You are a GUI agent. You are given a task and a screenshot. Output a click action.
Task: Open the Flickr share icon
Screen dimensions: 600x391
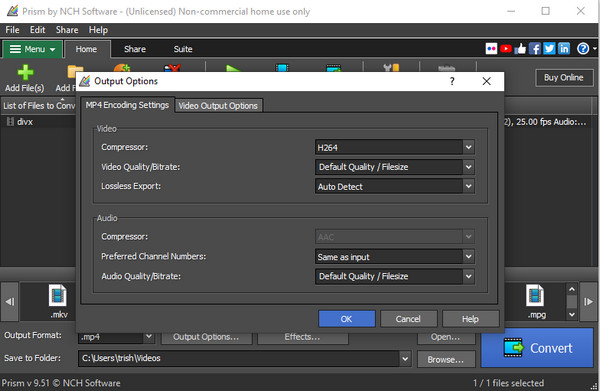pos(491,49)
